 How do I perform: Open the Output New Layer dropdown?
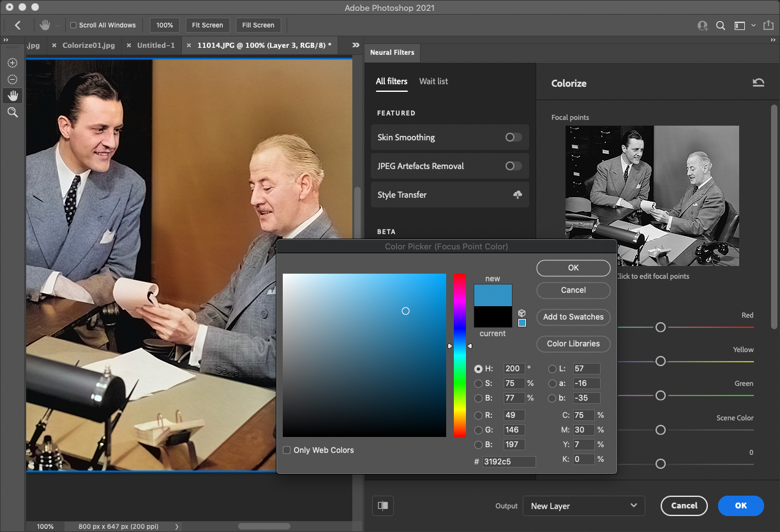click(x=583, y=506)
